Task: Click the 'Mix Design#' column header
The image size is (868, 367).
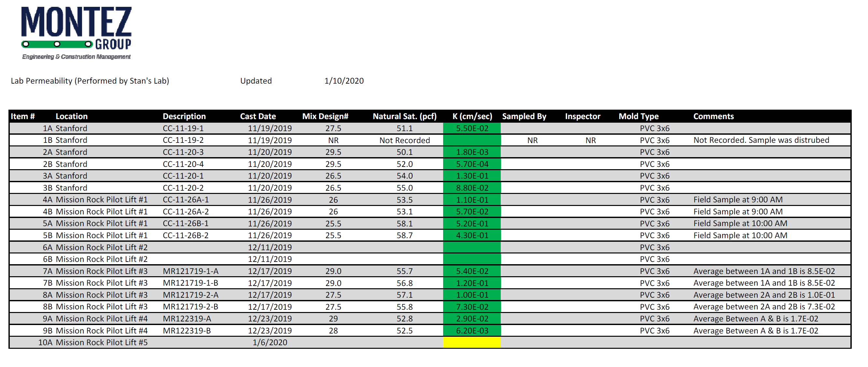Action: click(x=326, y=116)
